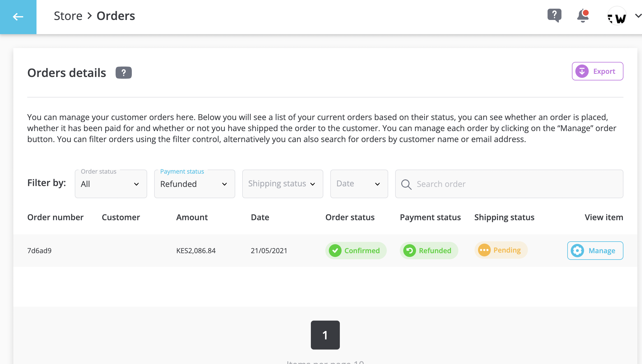The height and width of the screenshot is (364, 642).
Task: Click the Refunded payment status badge
Action: click(429, 251)
